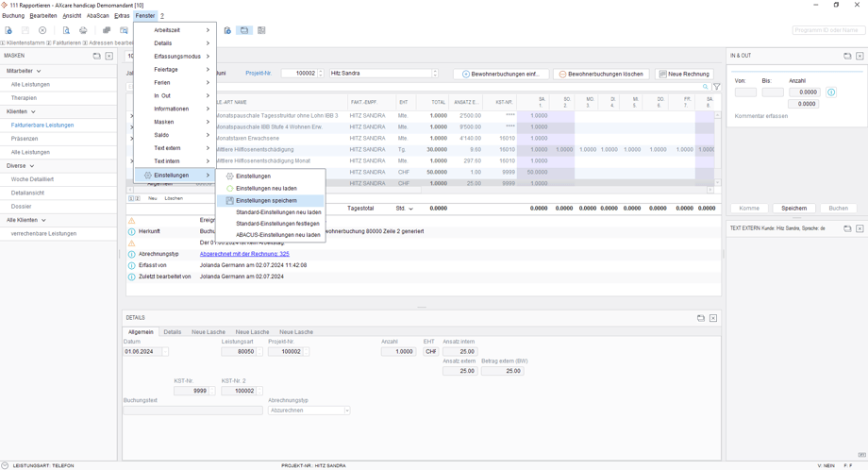This screenshot has width=868, height=470.
Task: Expand the Erfassungsmodus submenu
Action: click(x=175, y=57)
